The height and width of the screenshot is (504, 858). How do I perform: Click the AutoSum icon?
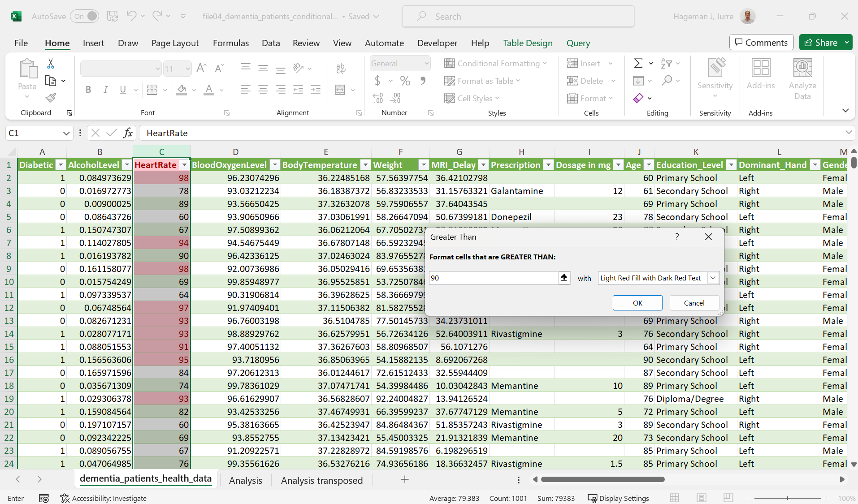click(639, 63)
